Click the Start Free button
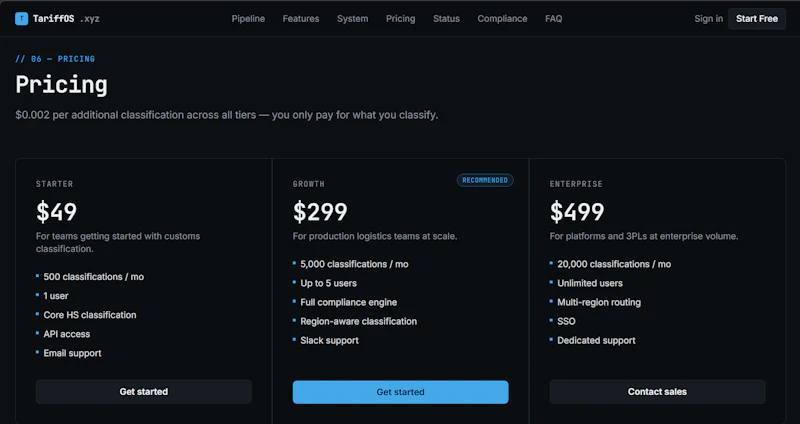The image size is (800, 424). point(757,19)
